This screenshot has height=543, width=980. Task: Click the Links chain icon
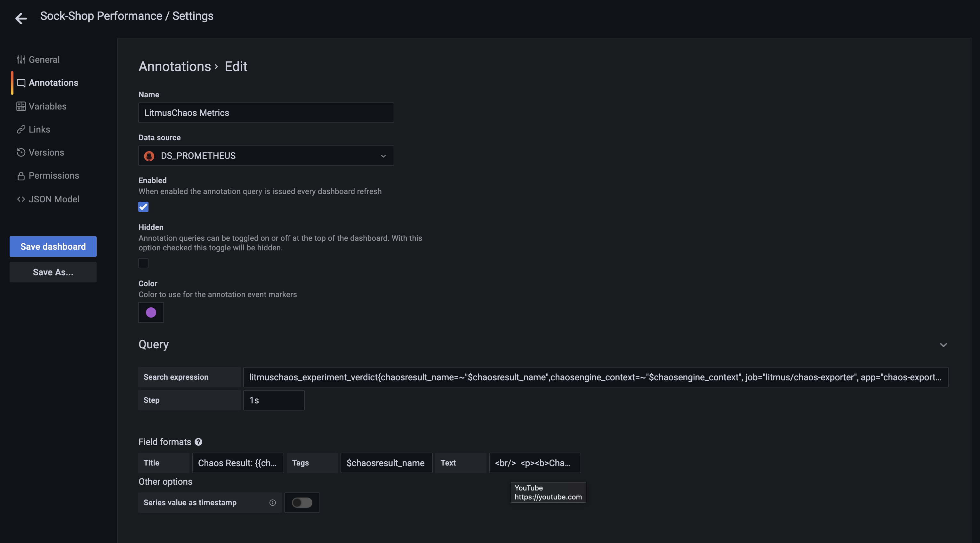tap(21, 129)
